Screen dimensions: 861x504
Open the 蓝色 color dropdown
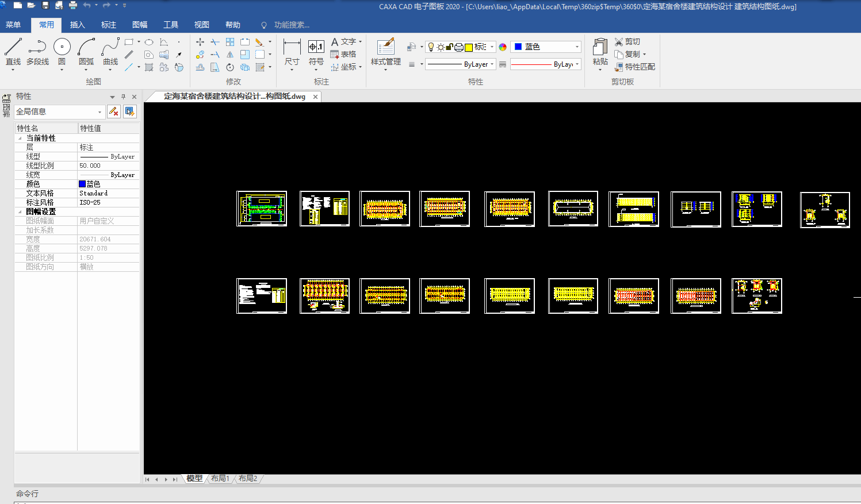point(577,47)
